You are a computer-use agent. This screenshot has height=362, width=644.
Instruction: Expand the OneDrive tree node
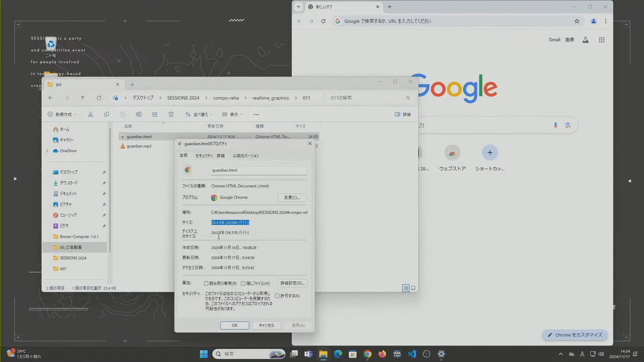47,151
